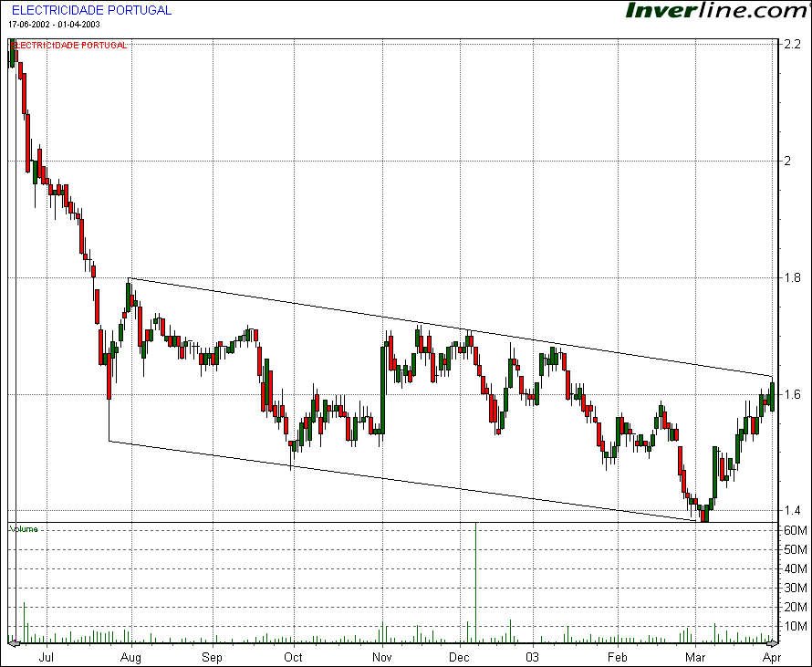Click the 60M volume axis label
Image resolution: width=812 pixels, height=667 pixels.
click(796, 530)
